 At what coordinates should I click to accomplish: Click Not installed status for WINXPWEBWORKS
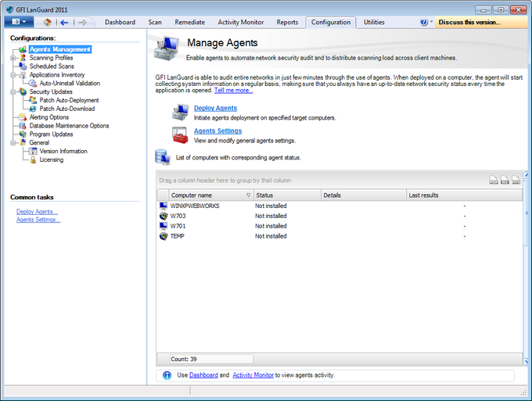(271, 206)
